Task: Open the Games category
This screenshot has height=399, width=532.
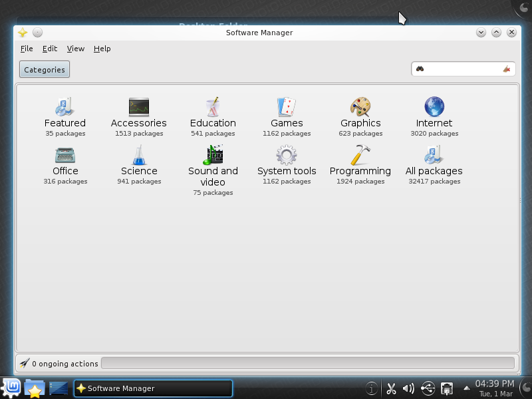Action: (286, 113)
